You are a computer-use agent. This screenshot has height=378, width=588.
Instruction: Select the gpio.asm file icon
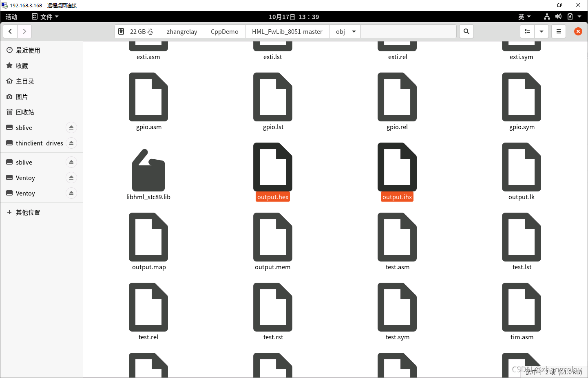click(x=148, y=97)
